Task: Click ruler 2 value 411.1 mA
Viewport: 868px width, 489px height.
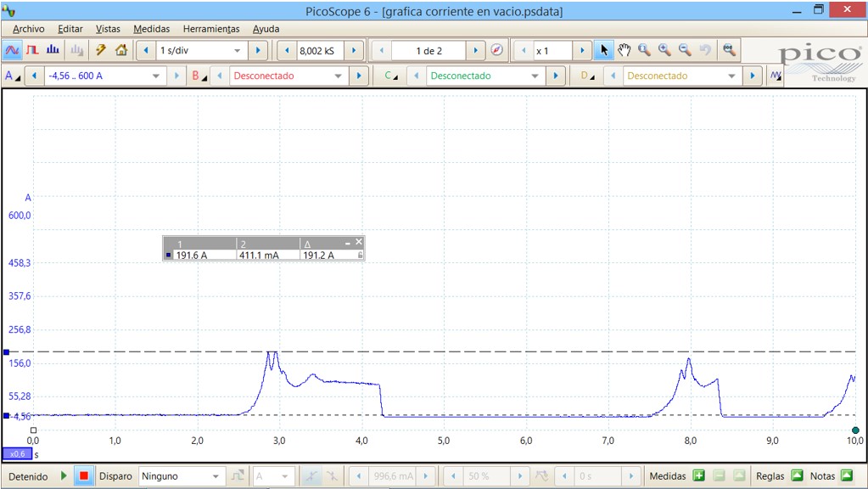Action: (259, 256)
